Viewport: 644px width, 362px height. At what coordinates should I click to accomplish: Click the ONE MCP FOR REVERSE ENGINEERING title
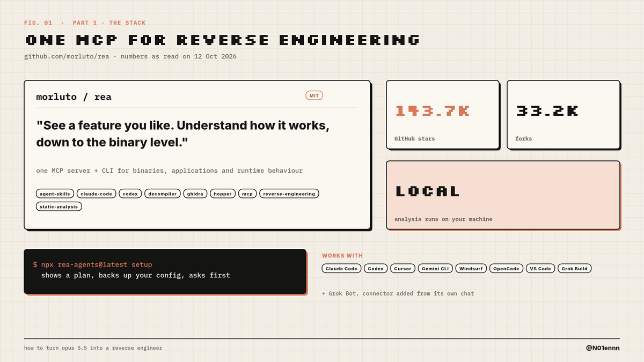pos(222,40)
